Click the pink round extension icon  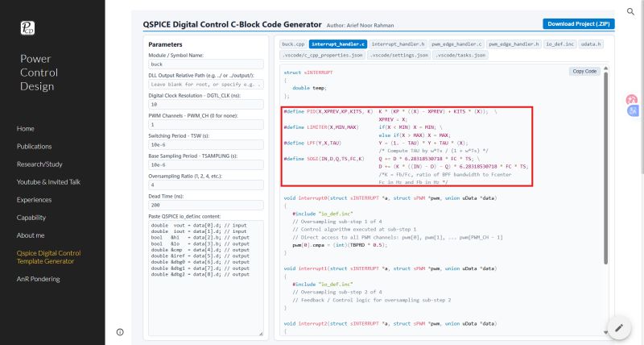tap(632, 99)
